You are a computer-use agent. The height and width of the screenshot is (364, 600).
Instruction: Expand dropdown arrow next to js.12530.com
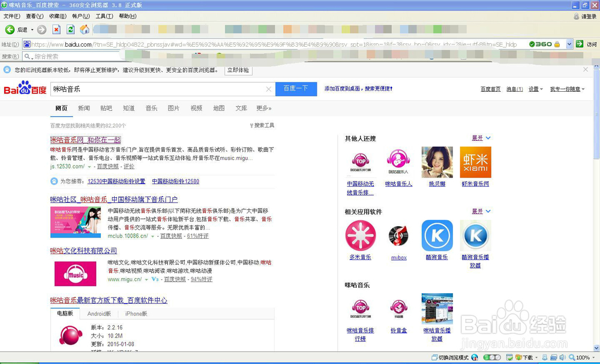[x=89, y=167]
